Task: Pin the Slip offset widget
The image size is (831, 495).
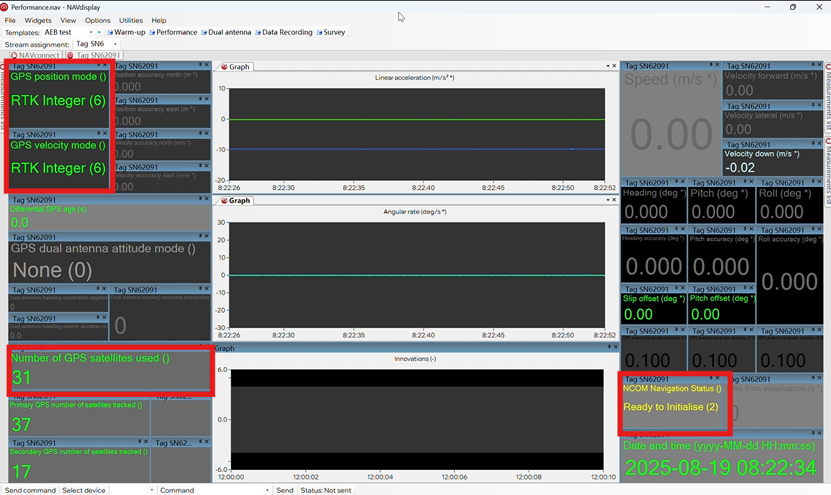Action: coord(677,288)
